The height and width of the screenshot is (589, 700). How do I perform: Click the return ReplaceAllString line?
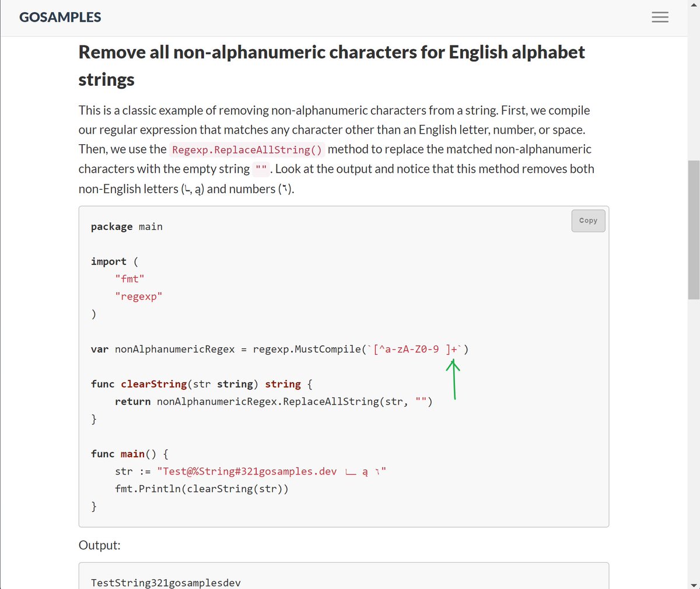pos(274,402)
